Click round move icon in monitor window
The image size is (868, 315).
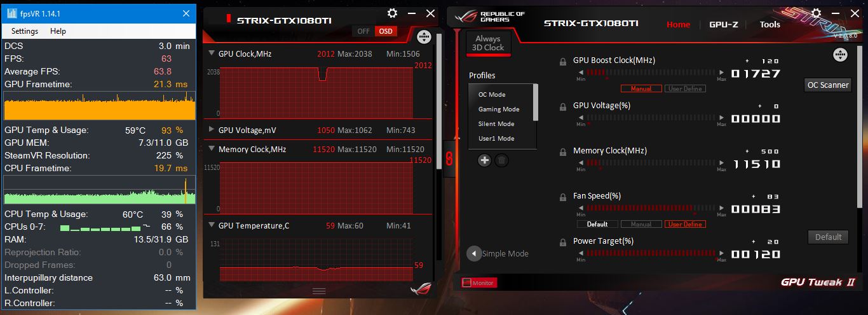424,37
